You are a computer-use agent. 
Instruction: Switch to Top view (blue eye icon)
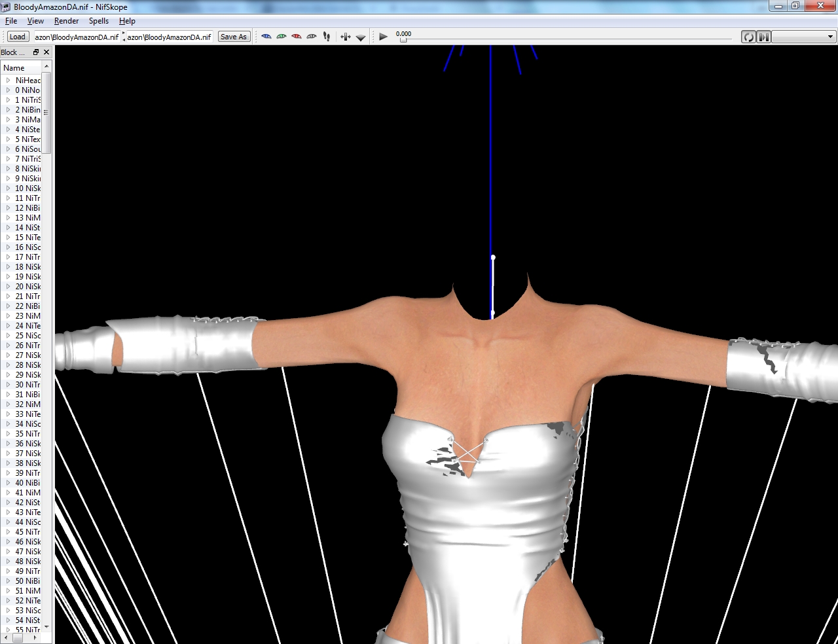coord(266,37)
